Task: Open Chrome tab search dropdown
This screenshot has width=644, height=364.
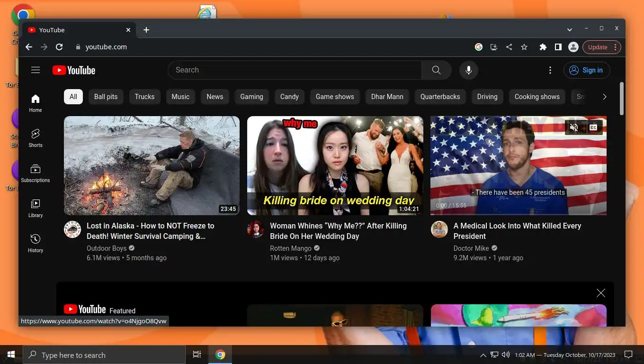Action: [x=570, y=29]
